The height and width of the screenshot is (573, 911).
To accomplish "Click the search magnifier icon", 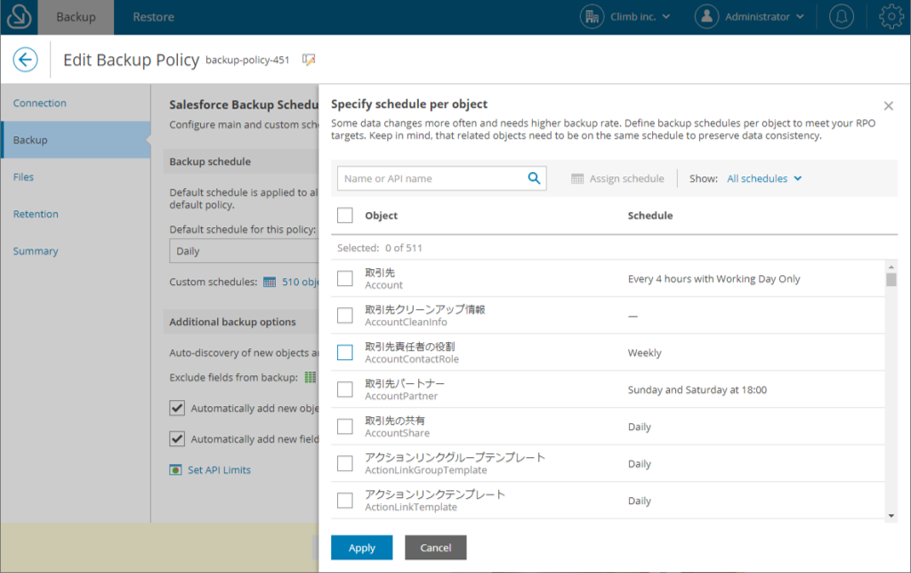I will (x=534, y=178).
